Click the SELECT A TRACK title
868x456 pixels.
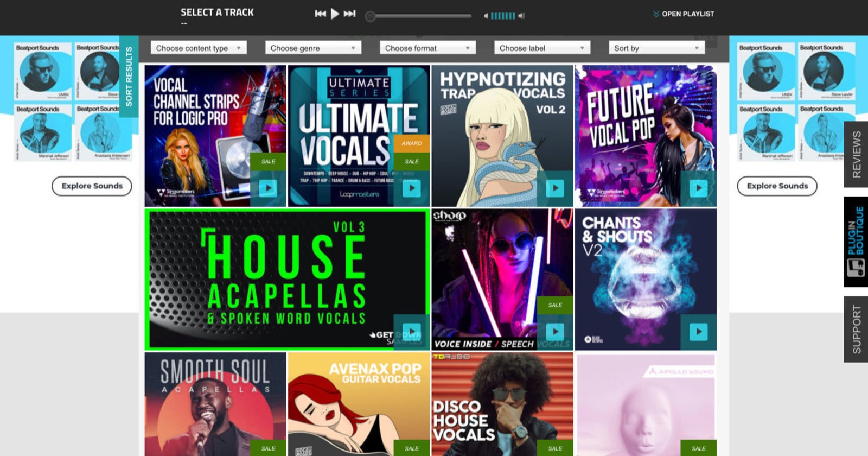(217, 12)
